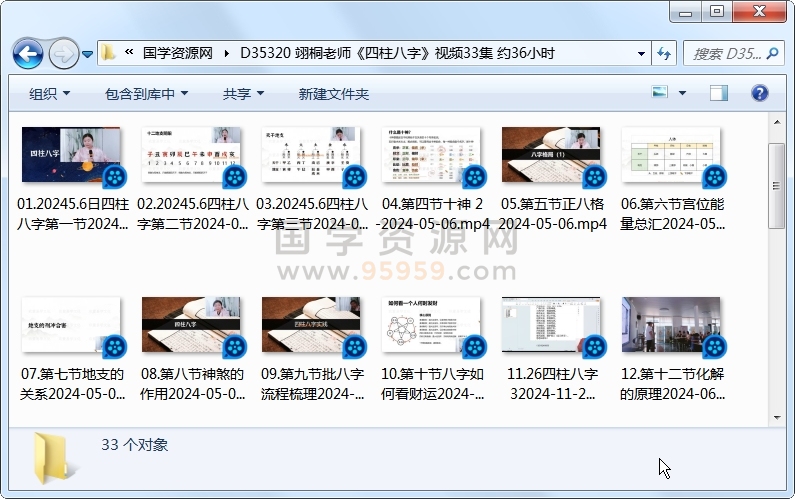Select video 06 第六节宫位能量总汇 thumbnail

[x=671, y=155]
